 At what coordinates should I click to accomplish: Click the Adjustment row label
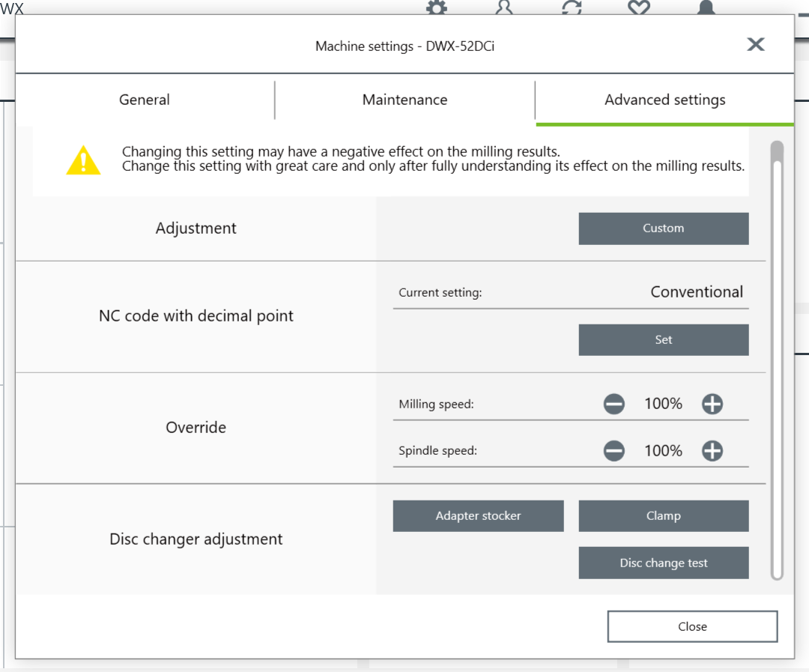point(196,228)
